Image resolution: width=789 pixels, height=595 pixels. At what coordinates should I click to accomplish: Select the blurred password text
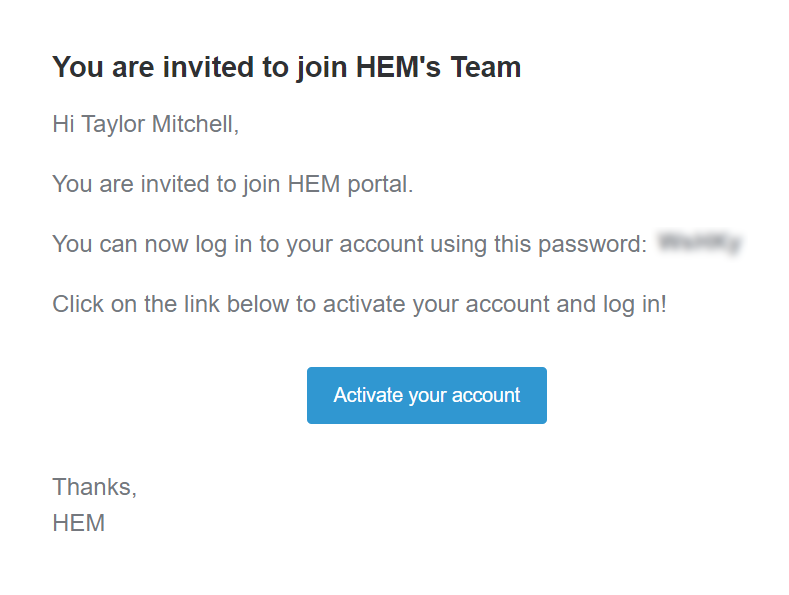pos(699,243)
